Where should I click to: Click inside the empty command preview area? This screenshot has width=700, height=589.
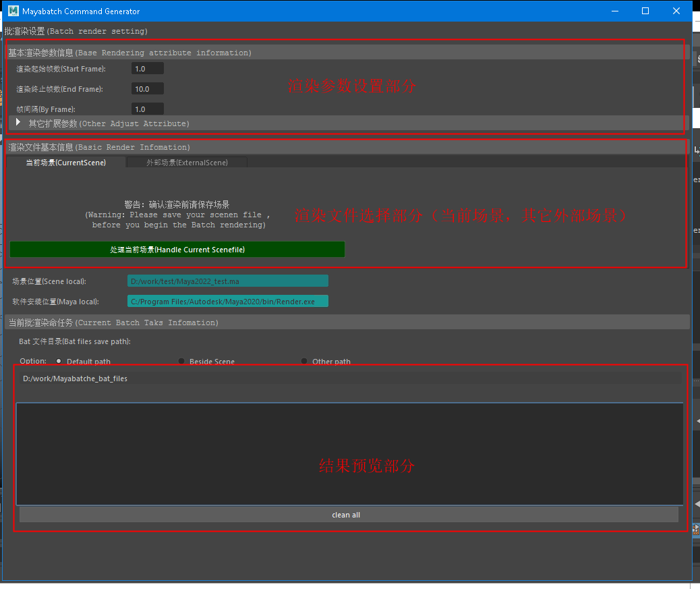coord(348,453)
